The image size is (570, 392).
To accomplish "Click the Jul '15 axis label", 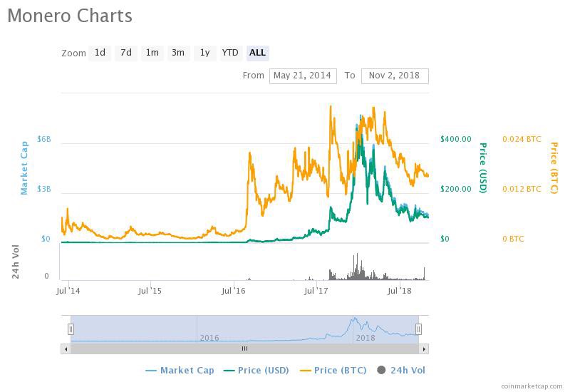I will point(150,291).
